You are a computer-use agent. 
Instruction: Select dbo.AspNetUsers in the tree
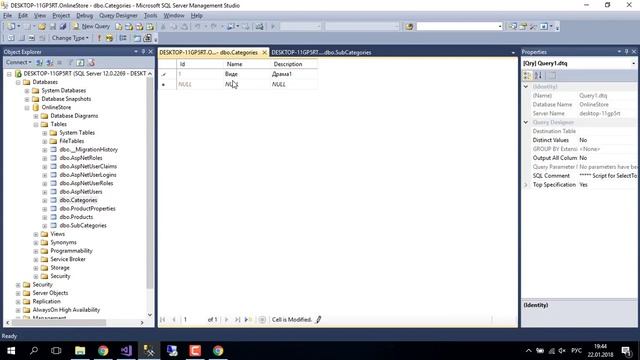80,191
